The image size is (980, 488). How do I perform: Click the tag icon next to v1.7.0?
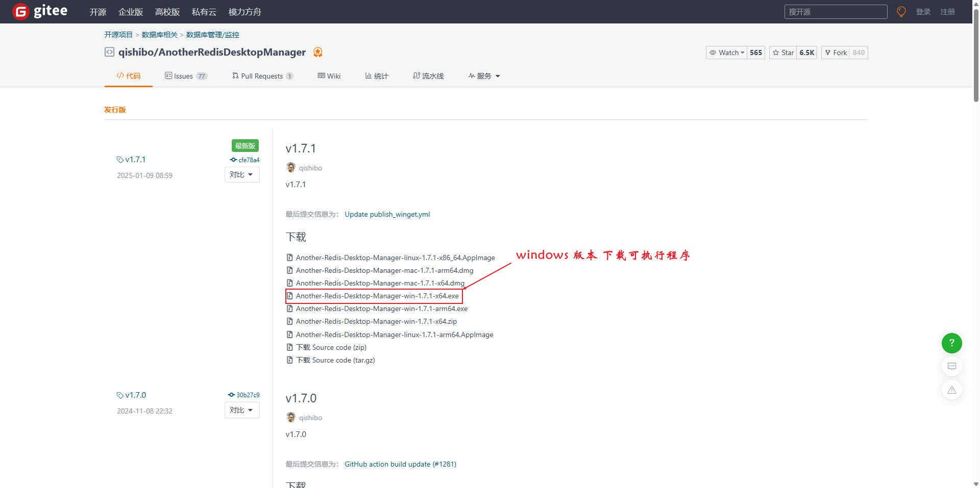120,395
